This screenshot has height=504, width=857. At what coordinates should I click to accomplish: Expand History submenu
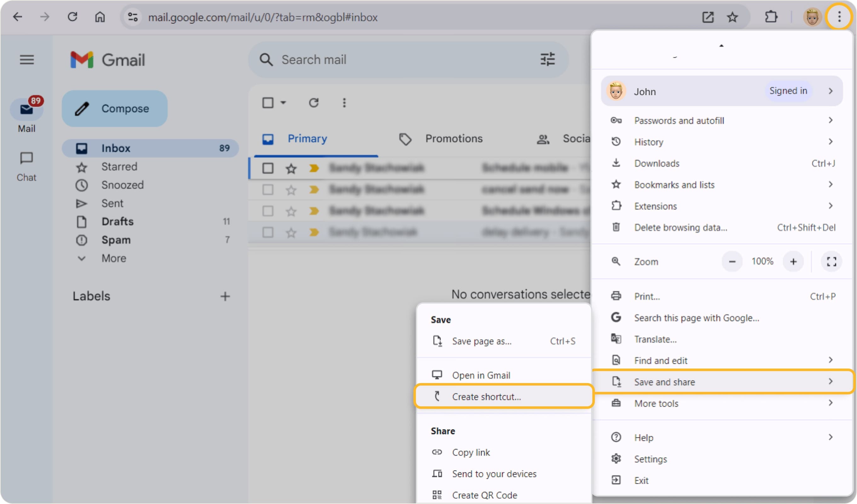pyautogui.click(x=722, y=142)
